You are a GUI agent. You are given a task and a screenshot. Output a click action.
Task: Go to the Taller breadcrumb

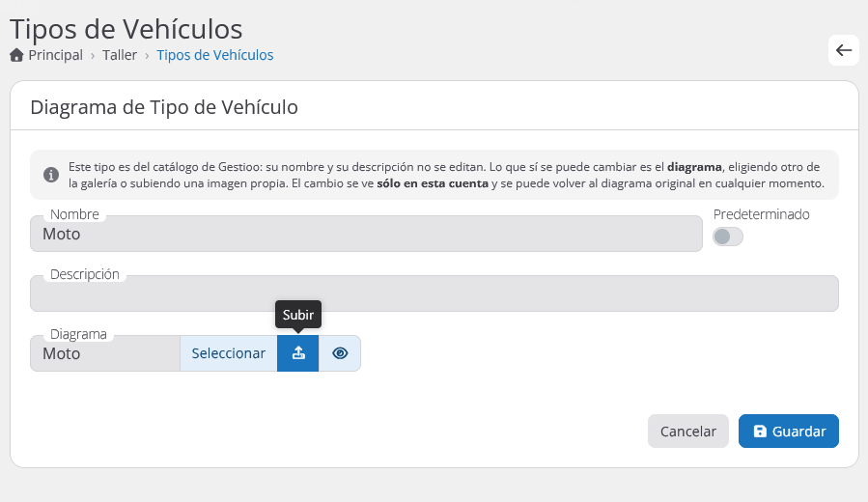tap(120, 55)
